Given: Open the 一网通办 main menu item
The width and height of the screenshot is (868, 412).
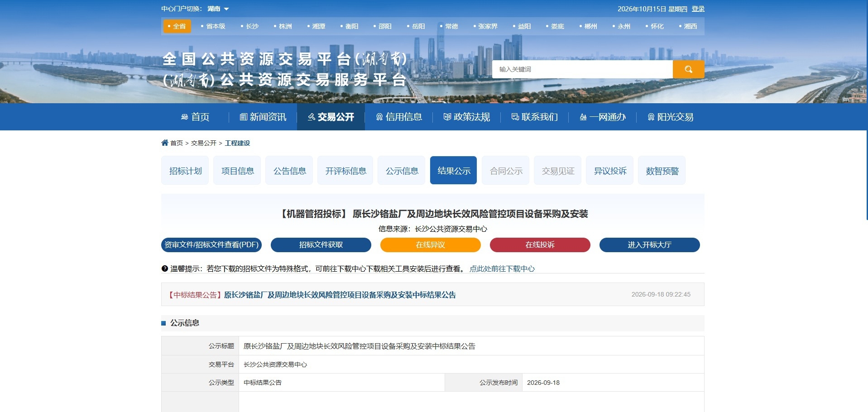Looking at the screenshot, I should point(603,117).
